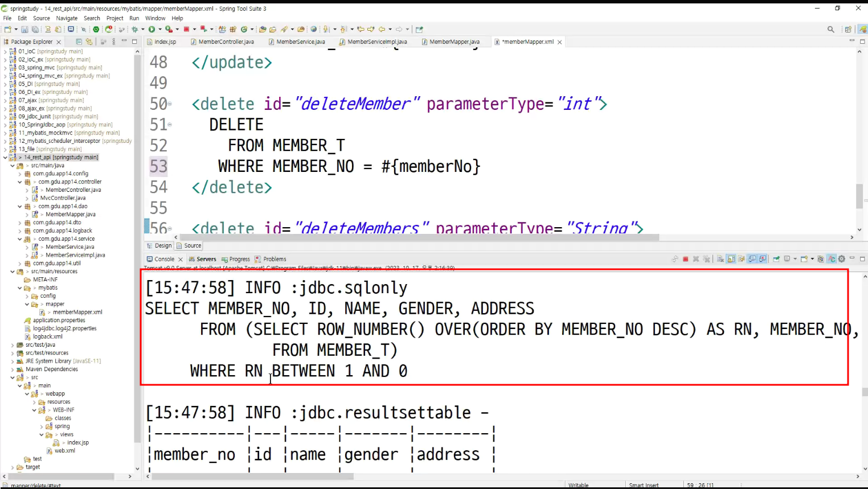Toggle Scroll Lock in the Console toolbar

pos(731,259)
